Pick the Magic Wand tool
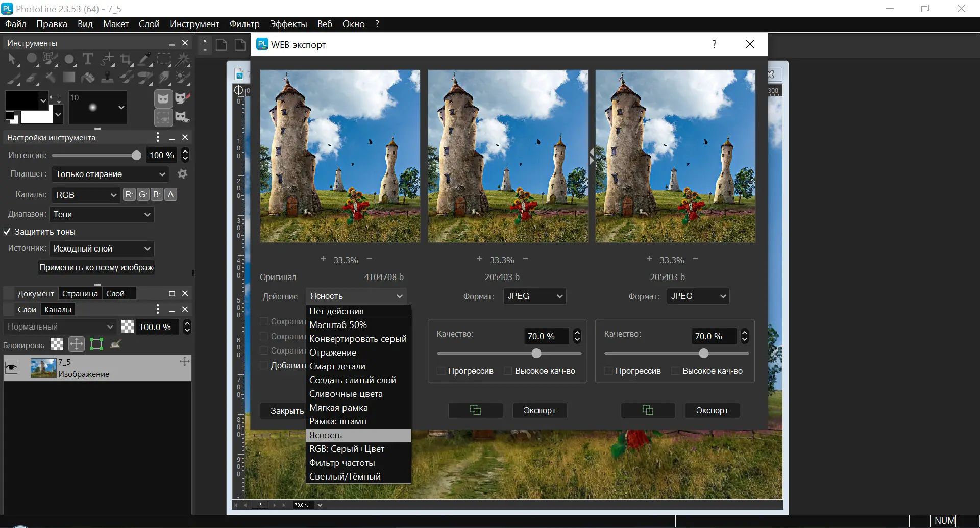Viewport: 980px width, 528px height. pos(182,59)
